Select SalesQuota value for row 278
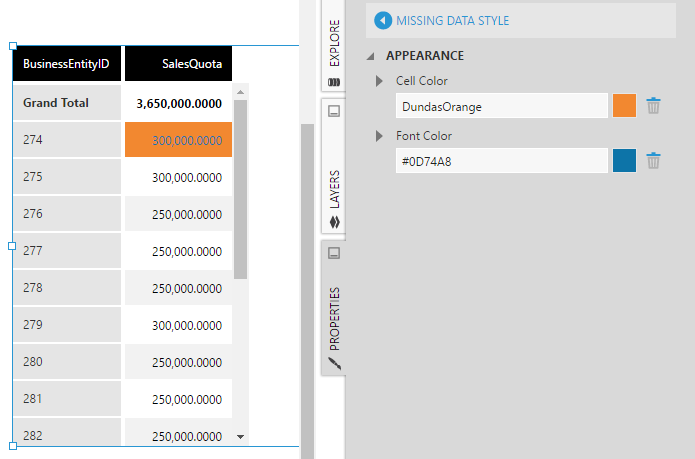This screenshot has height=459, width=695. click(x=178, y=288)
